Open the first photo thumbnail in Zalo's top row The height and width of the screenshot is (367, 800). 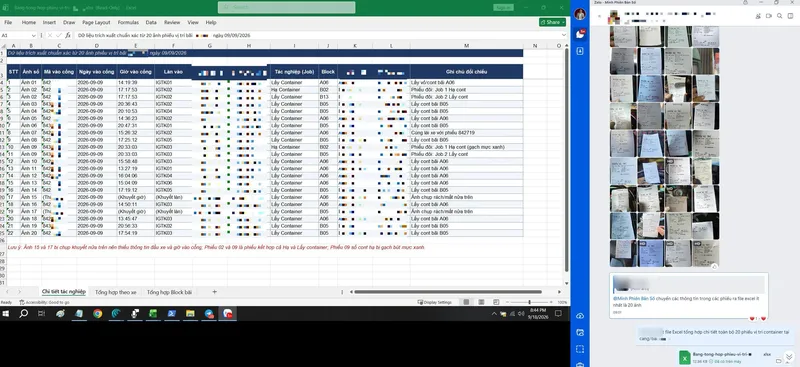click(x=623, y=37)
